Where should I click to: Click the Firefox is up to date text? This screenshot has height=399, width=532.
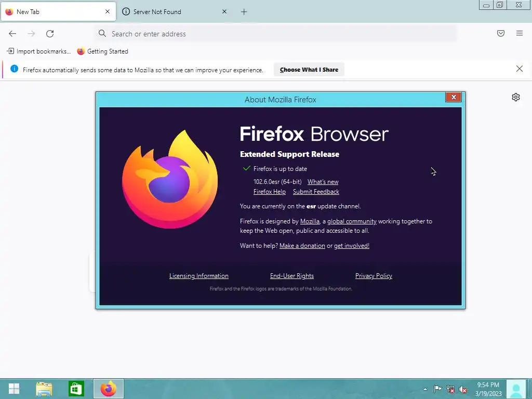280,169
